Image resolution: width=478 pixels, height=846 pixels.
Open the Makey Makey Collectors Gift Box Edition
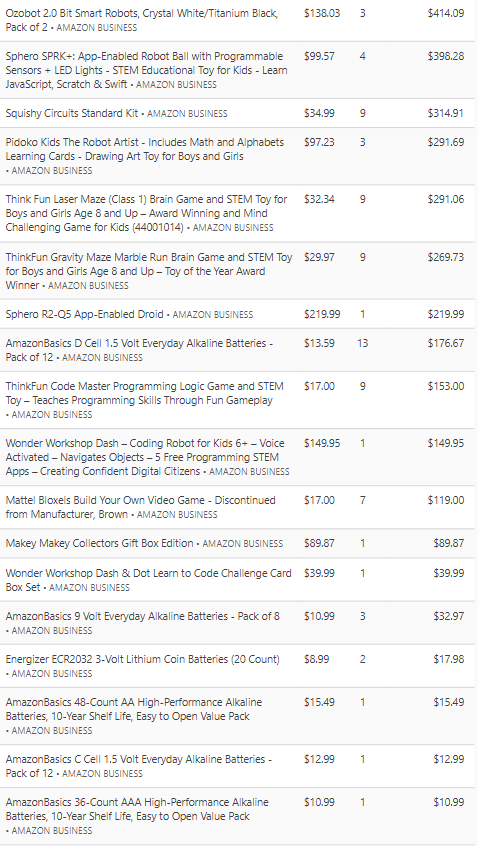pyautogui.click(x=99, y=543)
